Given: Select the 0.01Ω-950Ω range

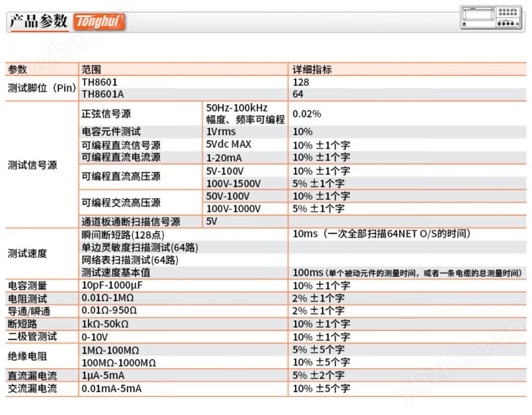Looking at the screenshot, I should [109, 310].
